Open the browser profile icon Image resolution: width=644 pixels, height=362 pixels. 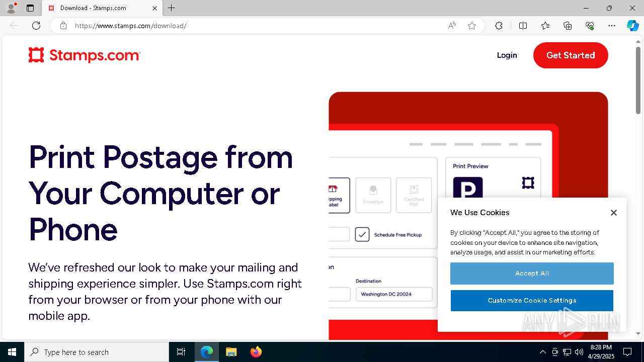tap(11, 8)
